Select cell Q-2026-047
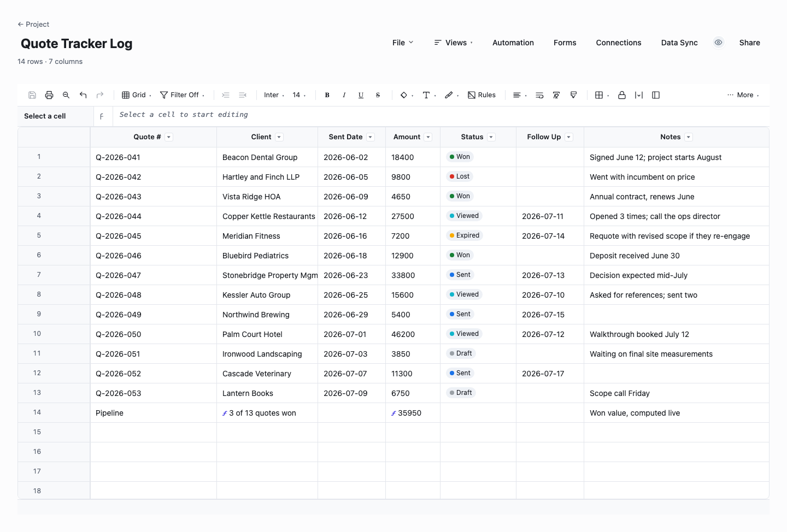Image resolution: width=787 pixels, height=532 pixels. pyautogui.click(x=154, y=275)
